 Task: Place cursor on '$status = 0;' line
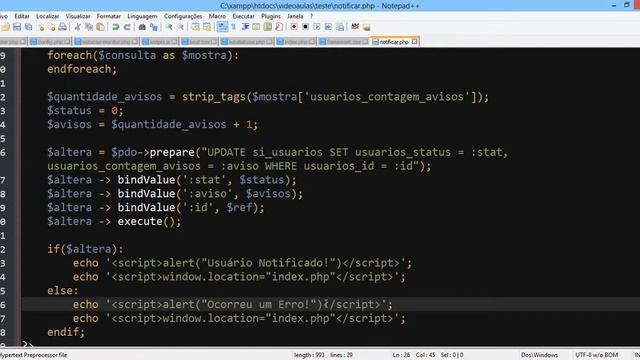click(85, 111)
